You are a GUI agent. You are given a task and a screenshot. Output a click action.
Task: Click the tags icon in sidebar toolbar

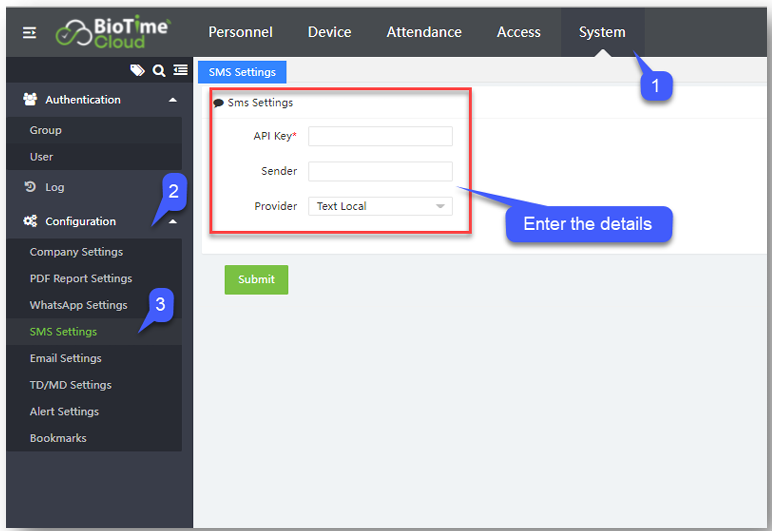137,70
